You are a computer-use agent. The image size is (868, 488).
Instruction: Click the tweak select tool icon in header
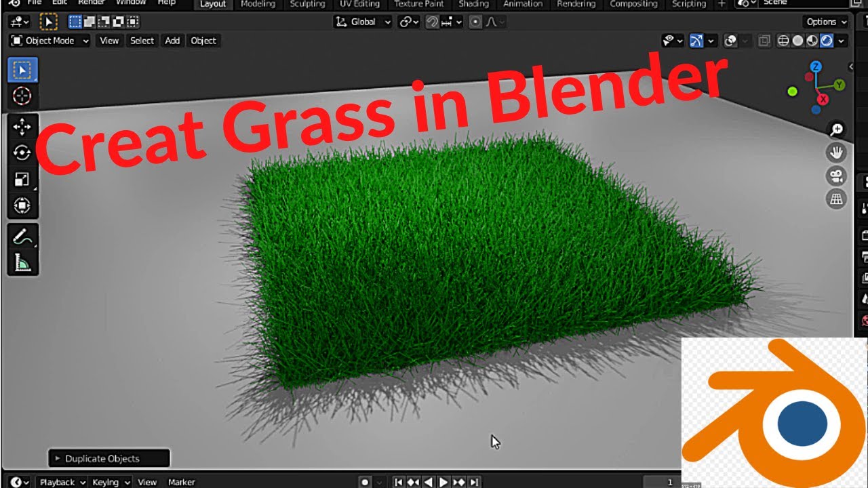pos(49,22)
